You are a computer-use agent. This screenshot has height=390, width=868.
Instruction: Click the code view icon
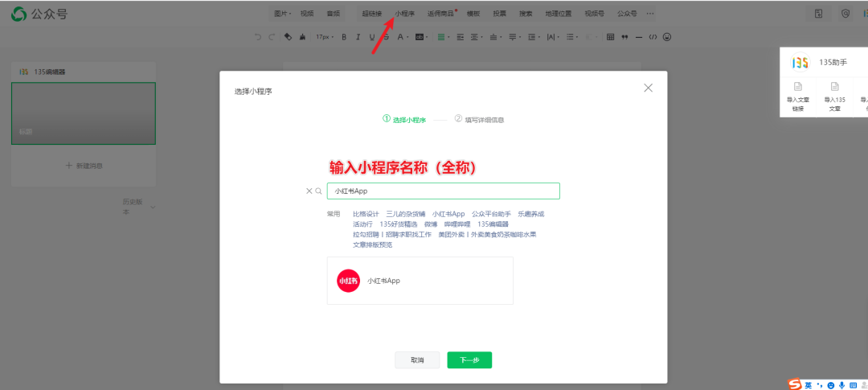[x=653, y=37]
